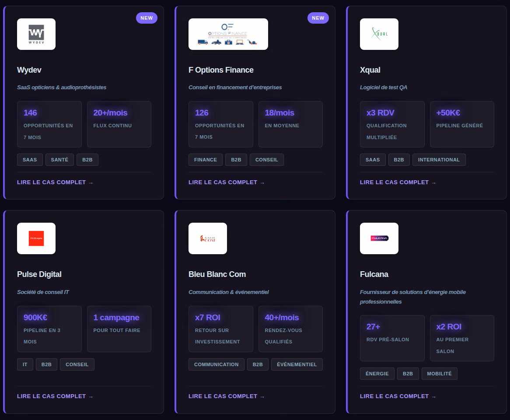Click the F Options Finance title
The image size is (510, 420).
click(221, 70)
